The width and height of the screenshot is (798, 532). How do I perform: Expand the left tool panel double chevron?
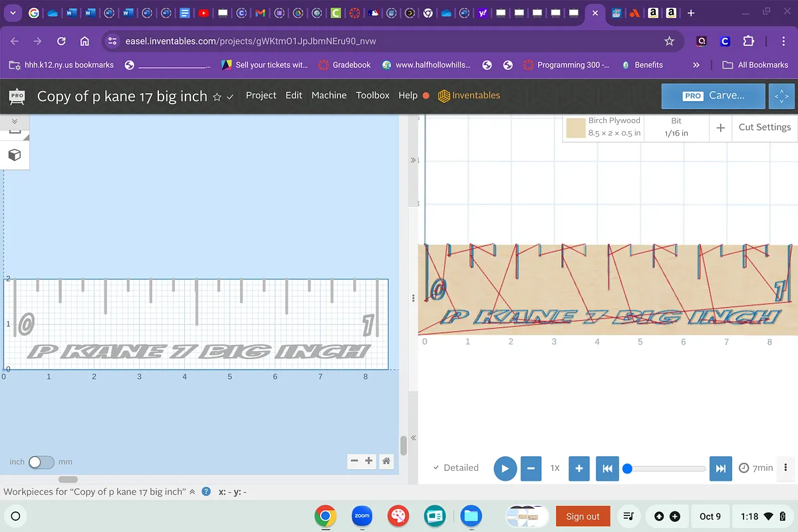point(14,122)
